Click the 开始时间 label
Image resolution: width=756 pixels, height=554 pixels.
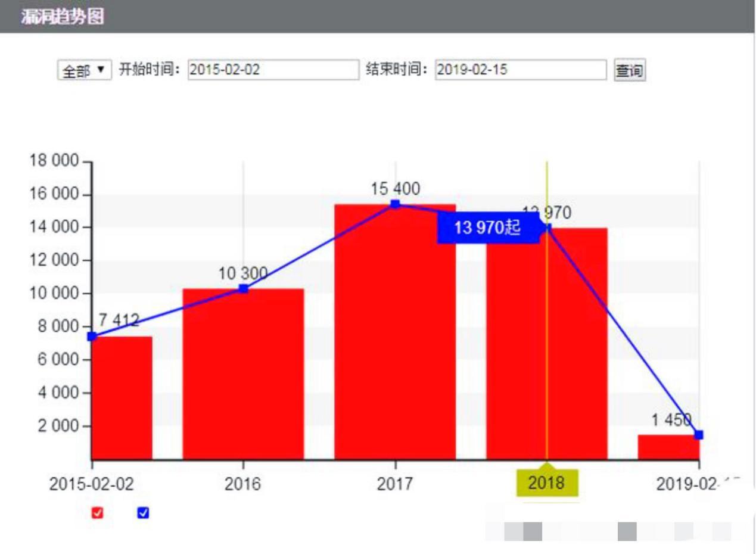click(150, 70)
